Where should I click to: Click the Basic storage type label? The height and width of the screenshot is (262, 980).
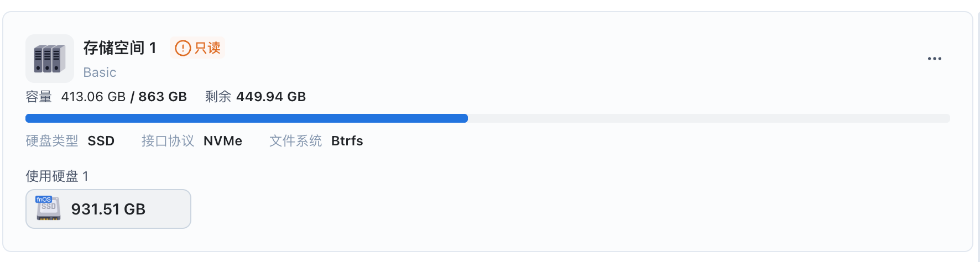tap(100, 72)
